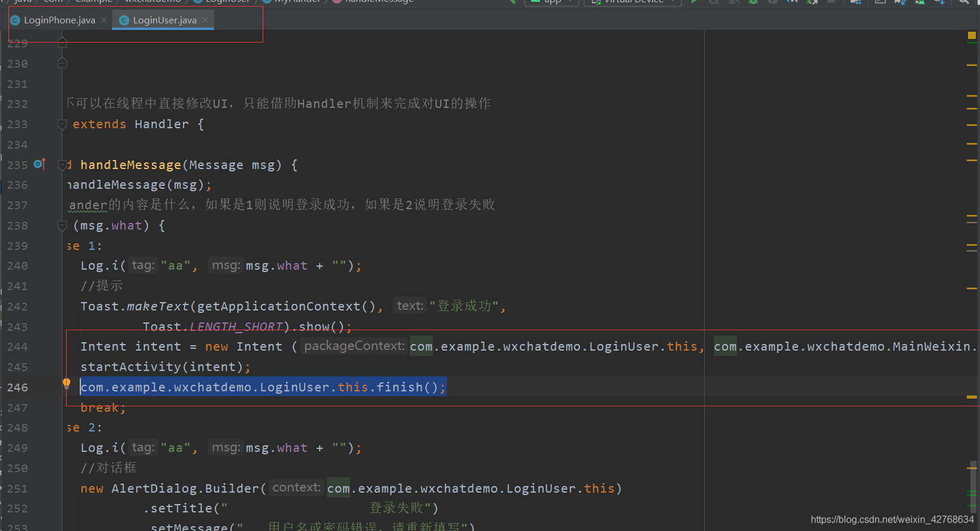The height and width of the screenshot is (531, 980).
Task: Select the LoginUser.java editor tab
Action: click(163, 20)
